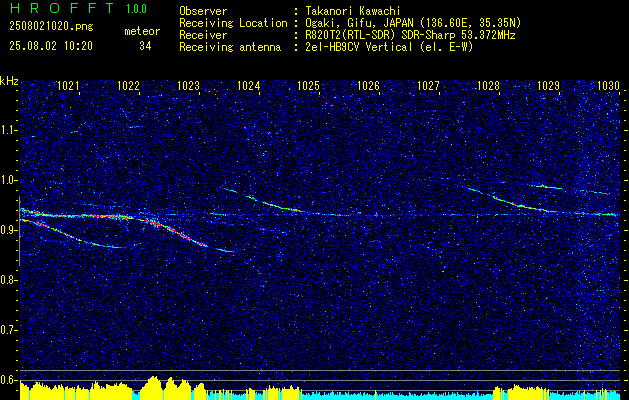The height and width of the screenshot is (400, 629).
Task: Click the version number 1.0.0
Action: [136, 8]
